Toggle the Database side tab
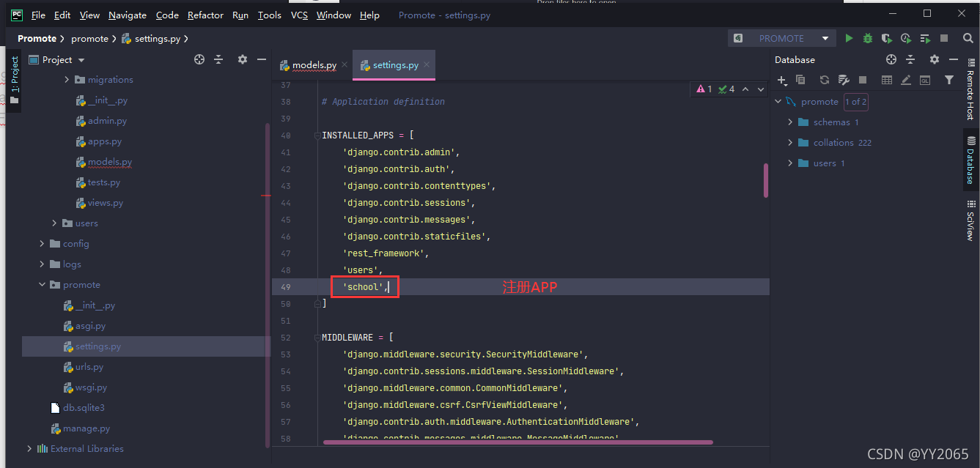The width and height of the screenshot is (980, 468). pos(970,160)
